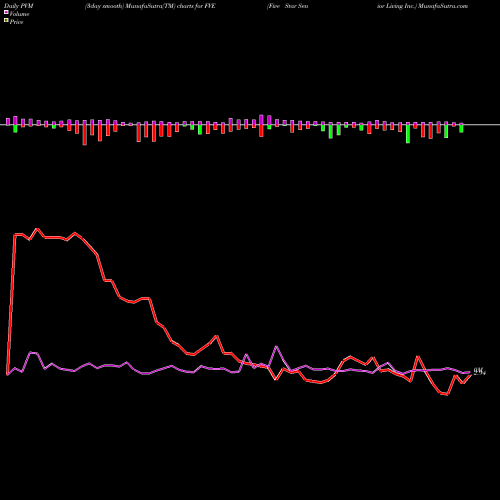Click the Price legend swatch

pos(6,21)
